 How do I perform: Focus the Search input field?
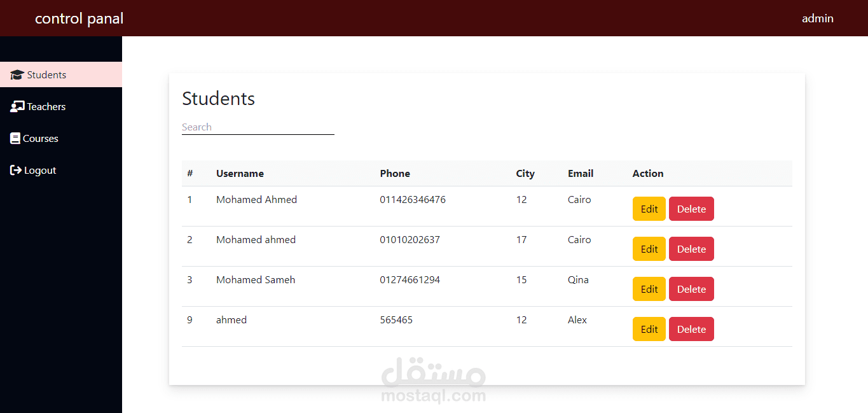tap(258, 127)
